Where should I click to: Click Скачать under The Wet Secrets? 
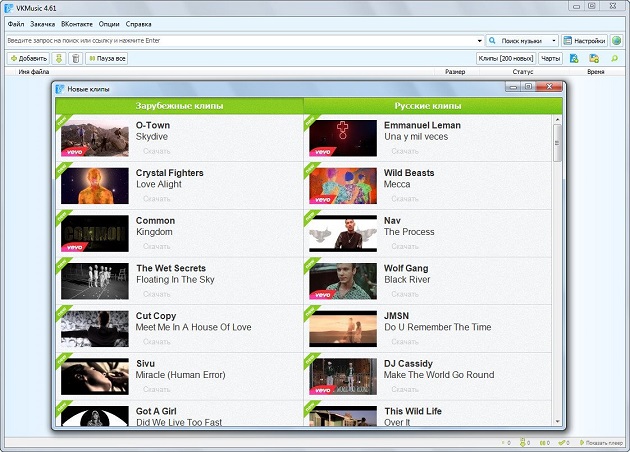(x=157, y=294)
